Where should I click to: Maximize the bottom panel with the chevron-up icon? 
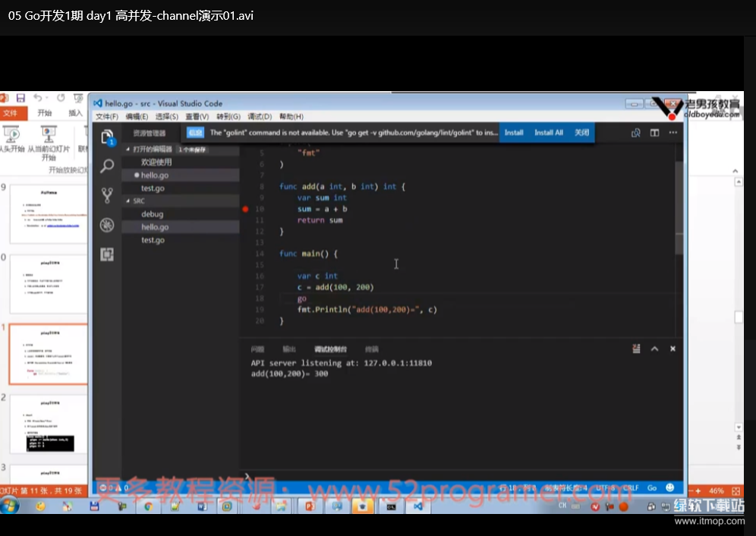tap(655, 348)
